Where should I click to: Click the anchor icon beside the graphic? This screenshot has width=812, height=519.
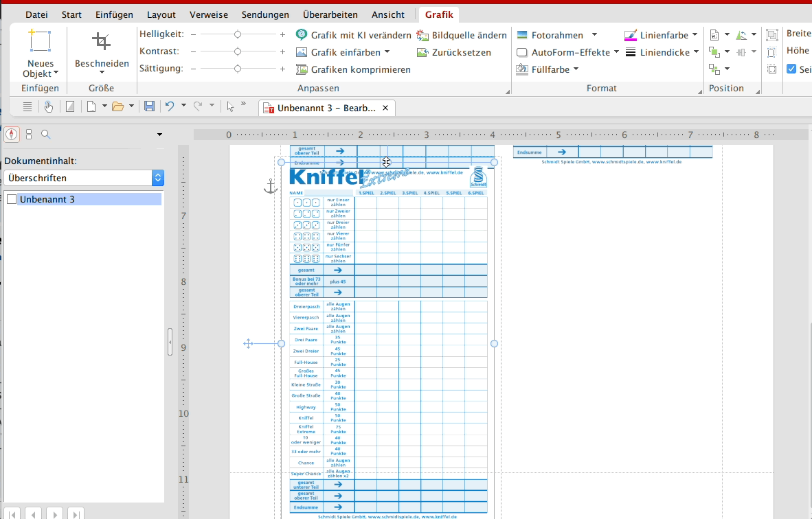click(270, 186)
